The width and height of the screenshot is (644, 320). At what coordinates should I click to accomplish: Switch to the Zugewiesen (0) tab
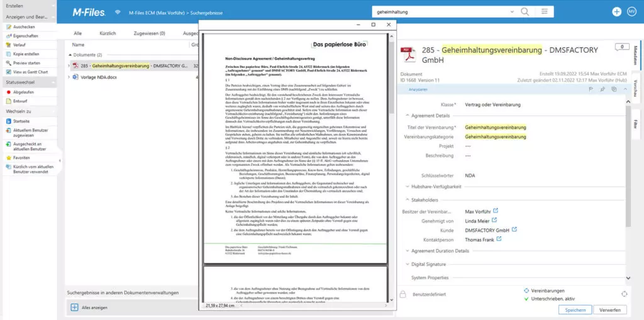click(150, 33)
